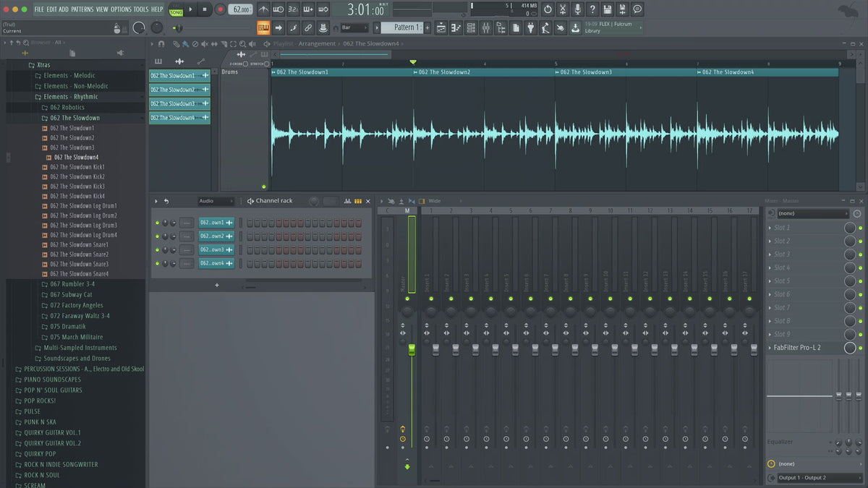Collapse the Elements - Rhythmic folder
This screenshot has width=868, height=488.
(x=70, y=96)
